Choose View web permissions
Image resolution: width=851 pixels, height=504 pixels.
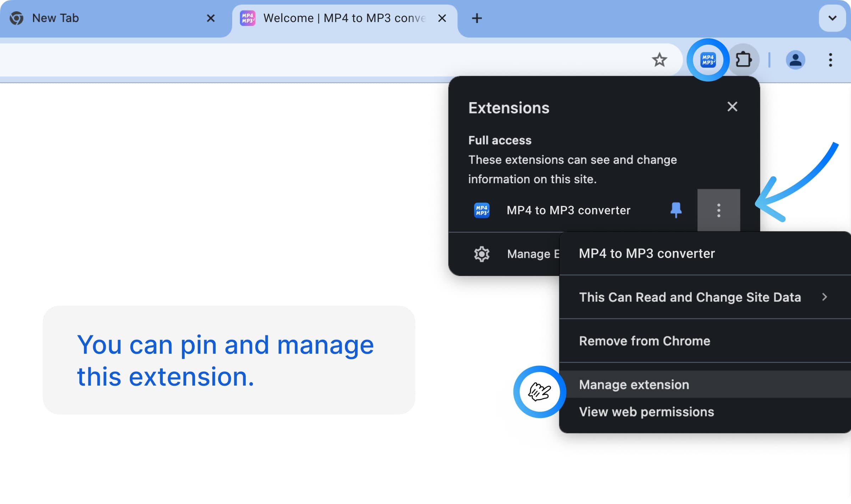705,412
